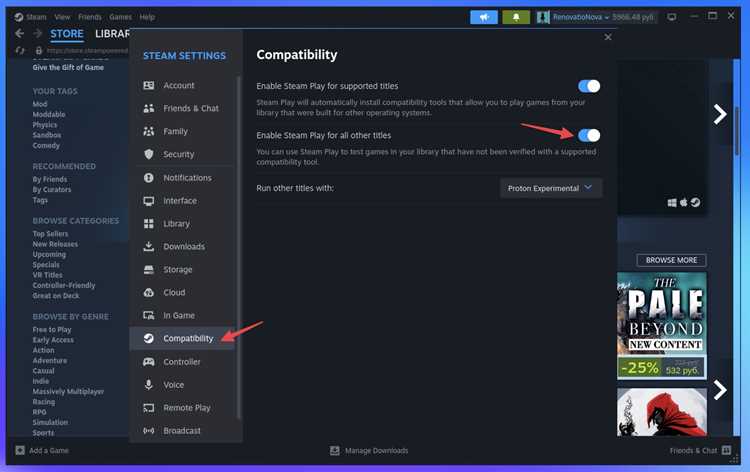Select the Downloads arrow icon

149,246
